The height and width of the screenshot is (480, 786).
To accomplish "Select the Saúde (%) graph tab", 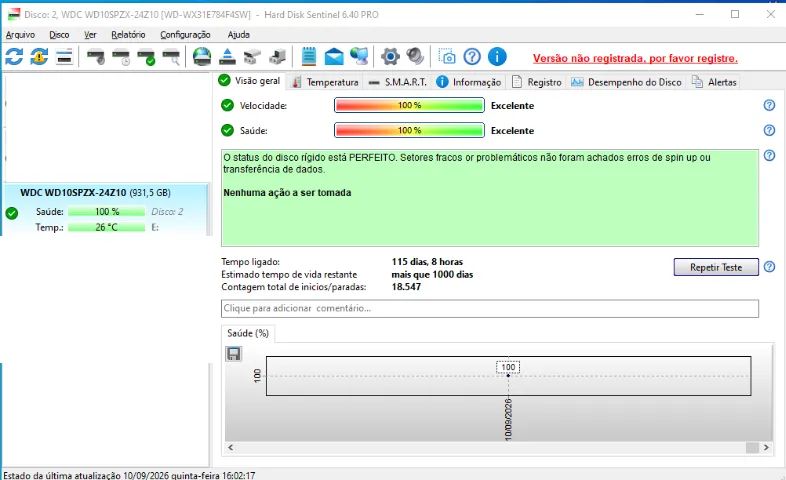I will pos(248,333).
